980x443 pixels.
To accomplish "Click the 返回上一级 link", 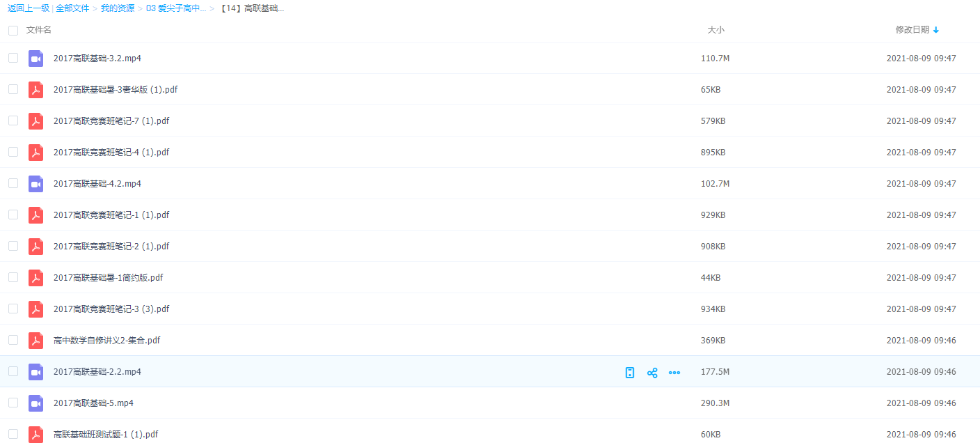I will click(x=28, y=8).
